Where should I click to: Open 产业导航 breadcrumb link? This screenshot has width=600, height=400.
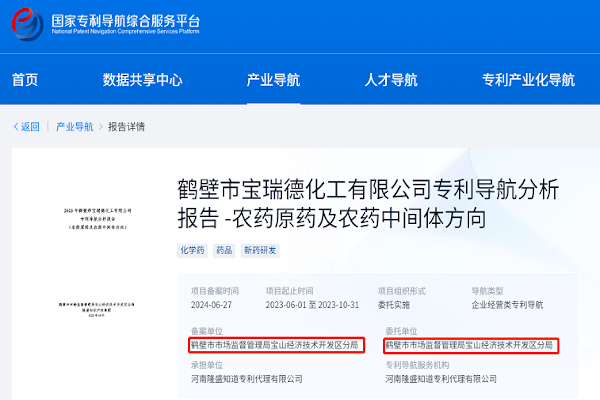click(75, 127)
